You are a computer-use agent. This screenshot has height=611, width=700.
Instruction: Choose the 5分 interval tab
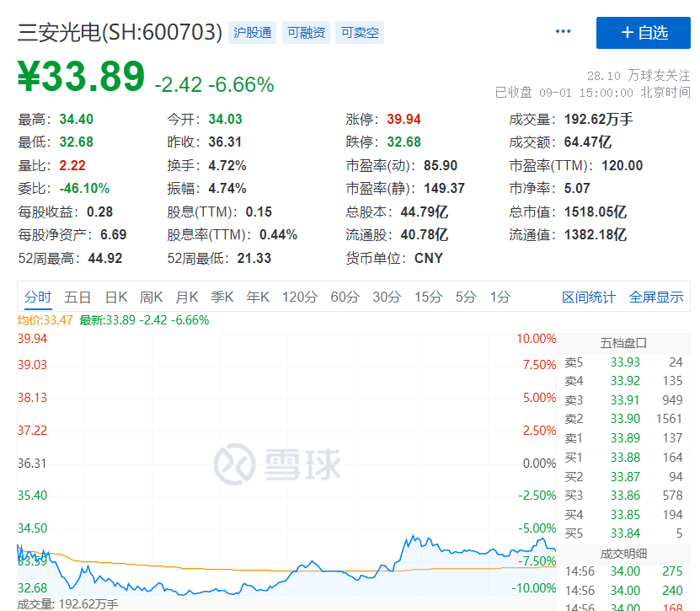pyautogui.click(x=466, y=297)
